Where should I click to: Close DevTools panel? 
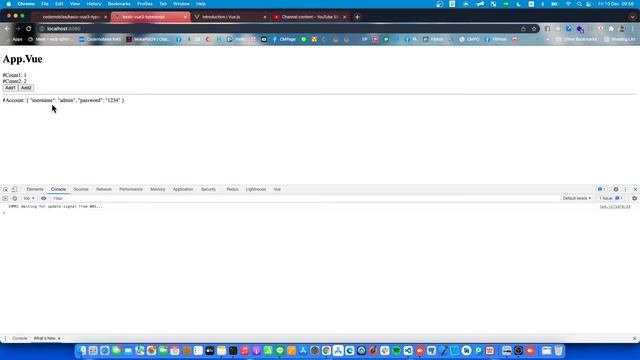635,189
